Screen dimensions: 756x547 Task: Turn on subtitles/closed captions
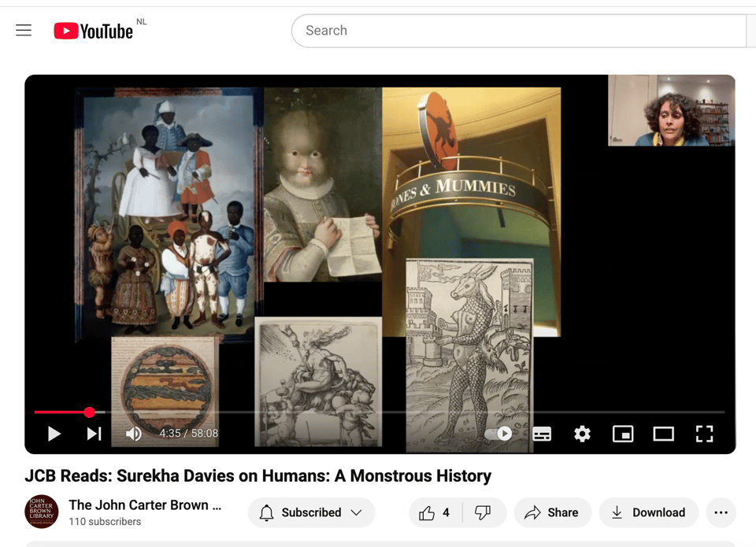pos(542,434)
